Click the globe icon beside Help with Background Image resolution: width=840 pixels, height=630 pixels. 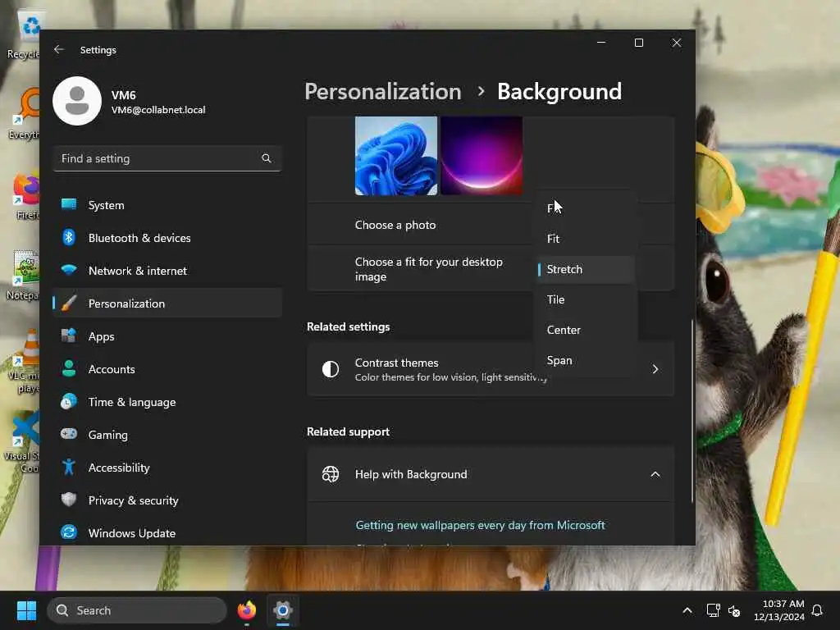tap(331, 474)
